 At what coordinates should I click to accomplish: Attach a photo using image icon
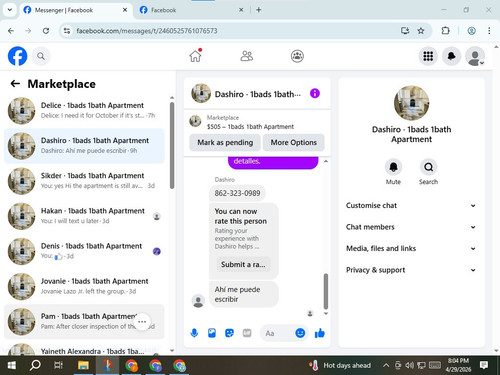coord(212,333)
